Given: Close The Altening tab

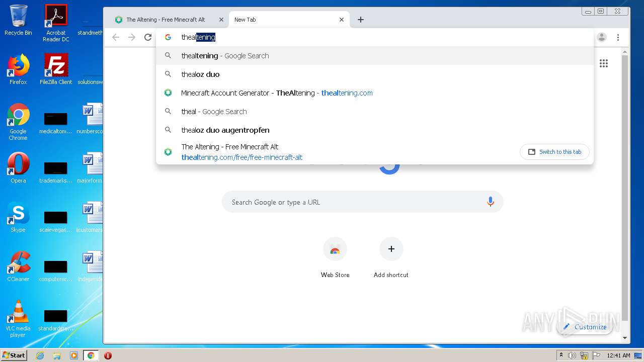Looking at the screenshot, I should pos(221,20).
